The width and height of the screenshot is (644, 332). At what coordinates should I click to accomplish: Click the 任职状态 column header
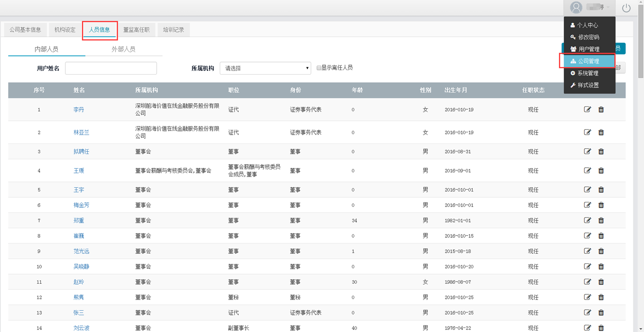(533, 90)
